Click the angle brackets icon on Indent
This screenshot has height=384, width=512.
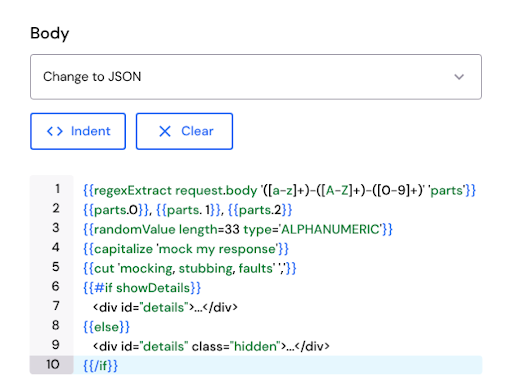tap(55, 131)
